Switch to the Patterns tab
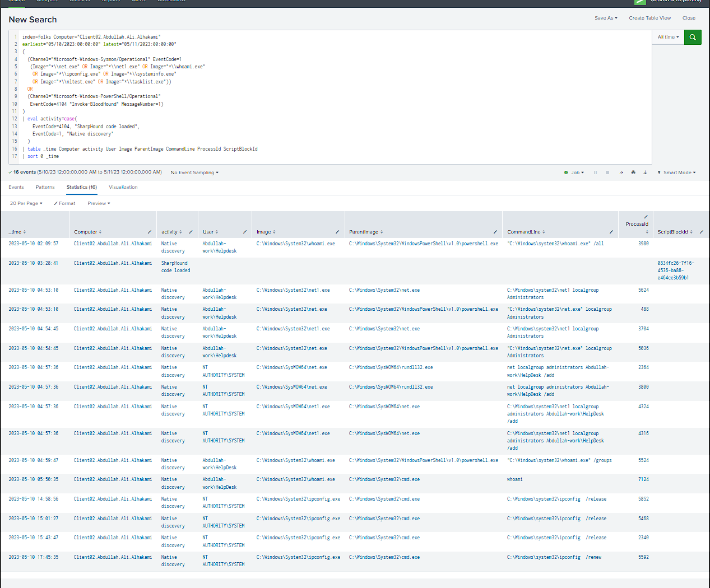 point(45,187)
